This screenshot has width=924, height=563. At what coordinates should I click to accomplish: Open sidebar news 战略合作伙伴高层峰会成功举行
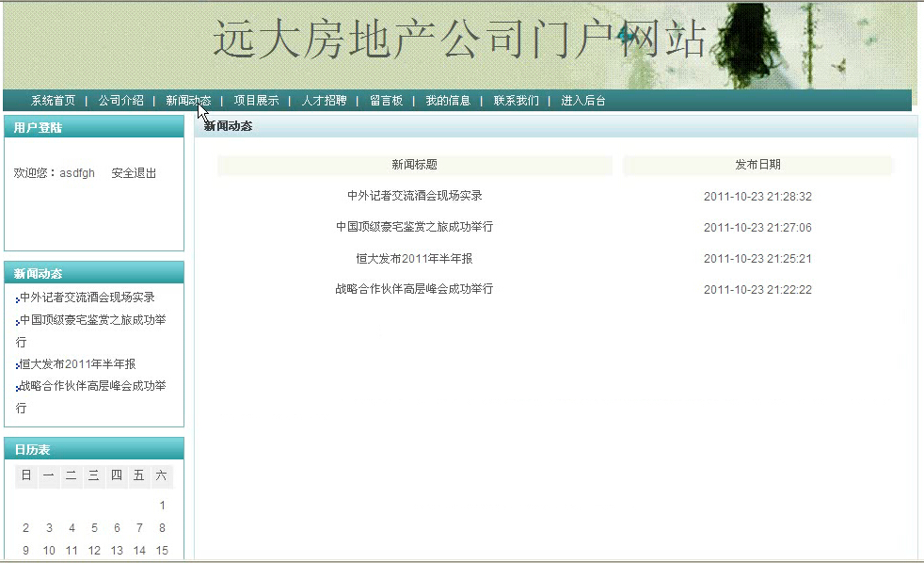tap(90, 396)
